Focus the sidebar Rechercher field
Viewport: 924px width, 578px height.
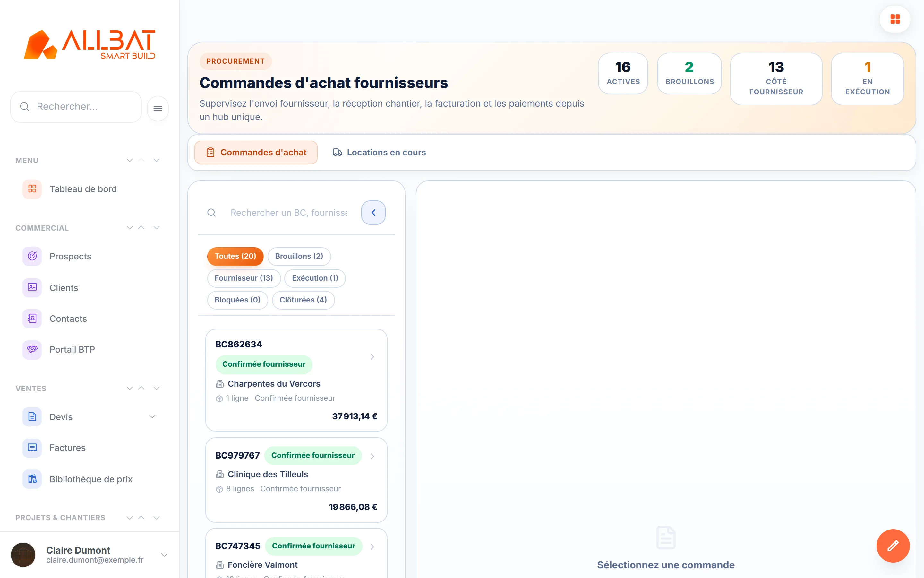76,107
